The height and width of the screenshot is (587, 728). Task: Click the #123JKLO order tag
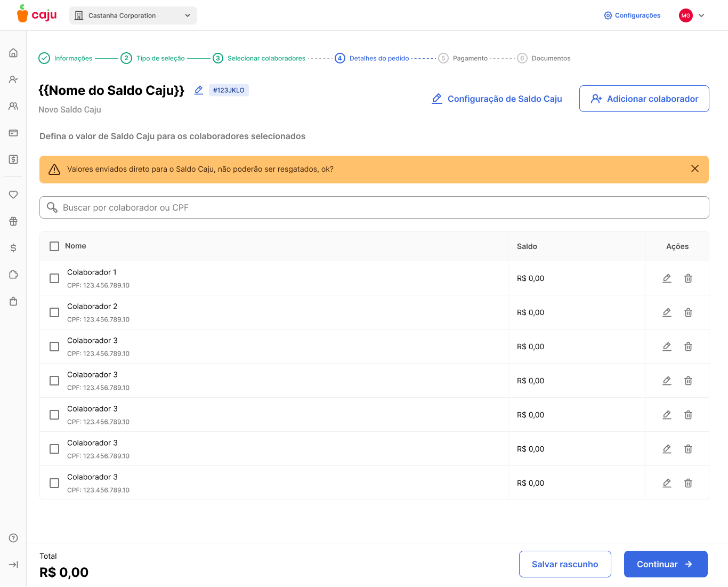click(229, 90)
